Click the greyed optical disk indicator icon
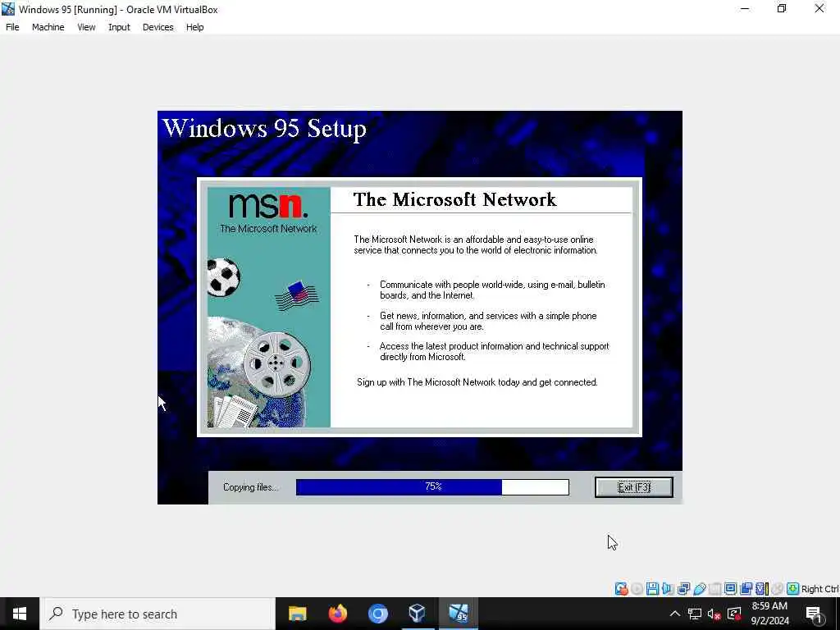840x630 pixels. point(637,589)
